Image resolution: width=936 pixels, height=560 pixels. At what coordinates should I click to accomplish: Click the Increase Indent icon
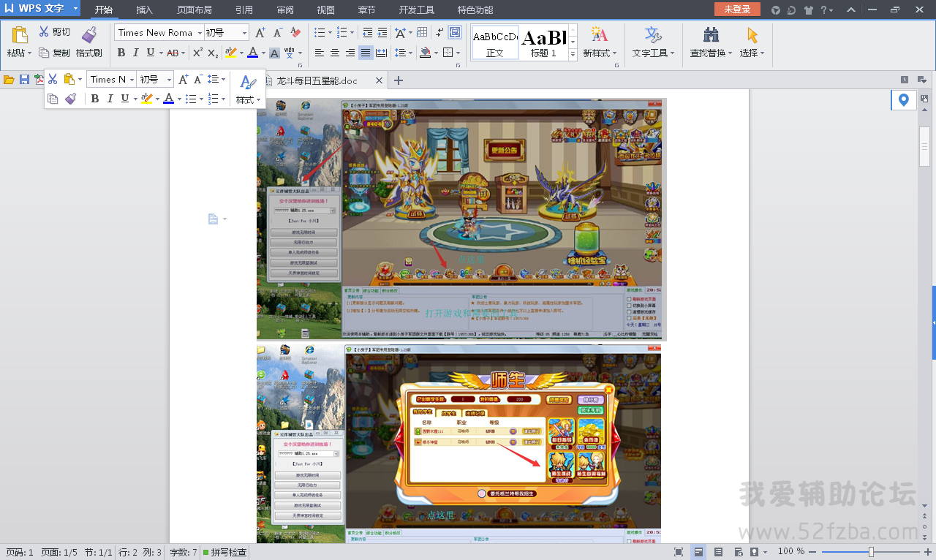click(382, 32)
